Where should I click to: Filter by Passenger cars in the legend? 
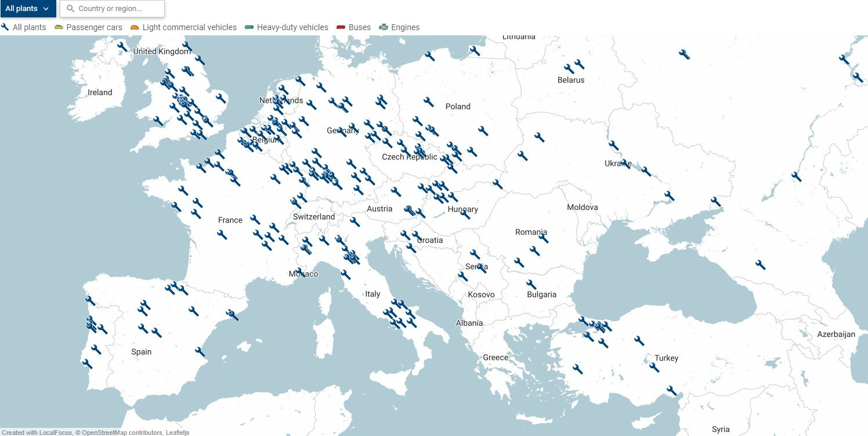[x=88, y=27]
